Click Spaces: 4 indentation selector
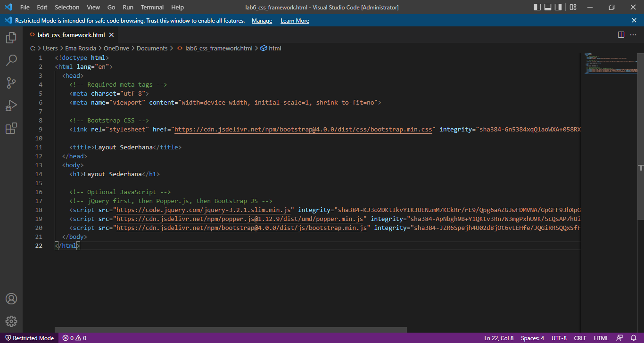The image size is (644, 343). (532, 338)
